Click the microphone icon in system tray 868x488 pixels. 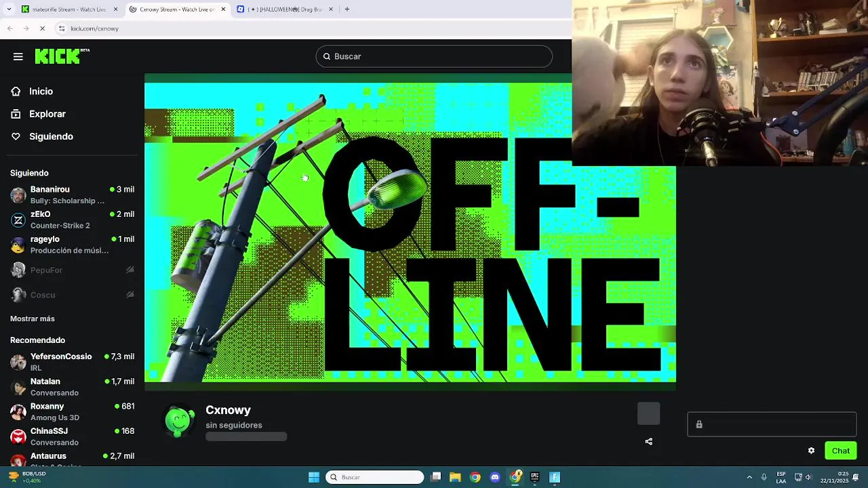(x=764, y=477)
